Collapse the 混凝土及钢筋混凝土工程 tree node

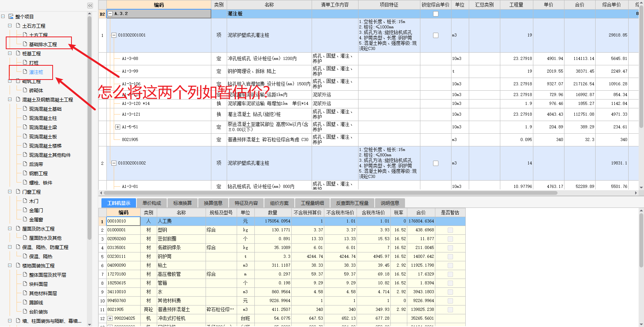point(10,100)
